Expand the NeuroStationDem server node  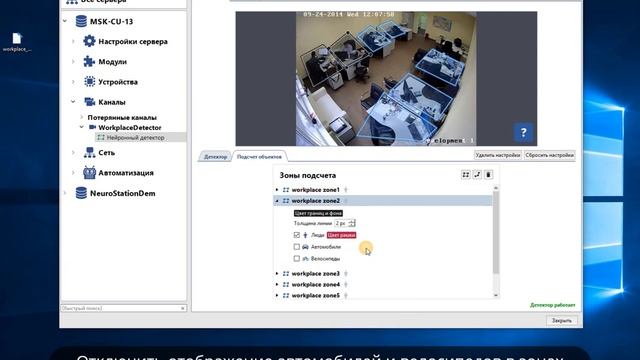click(x=65, y=193)
